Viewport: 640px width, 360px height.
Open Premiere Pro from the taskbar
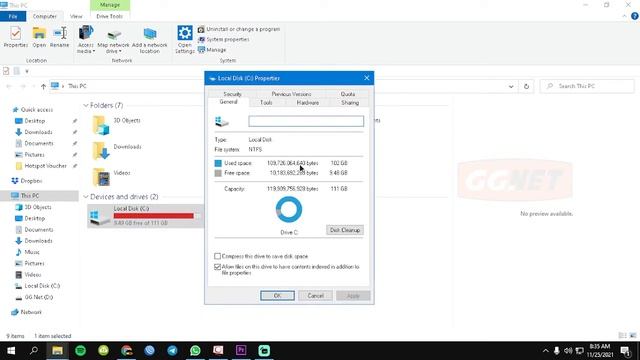241,351
